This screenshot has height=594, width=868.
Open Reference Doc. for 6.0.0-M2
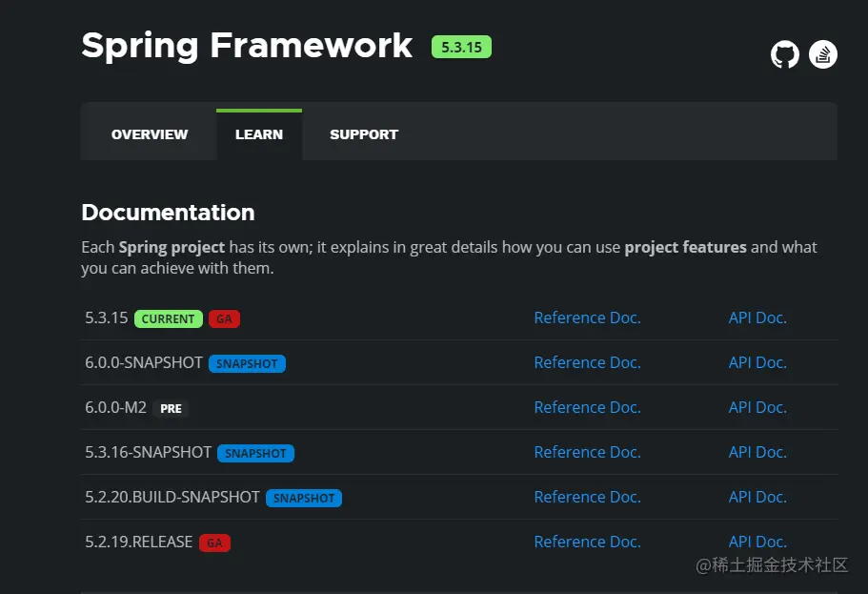[587, 408]
